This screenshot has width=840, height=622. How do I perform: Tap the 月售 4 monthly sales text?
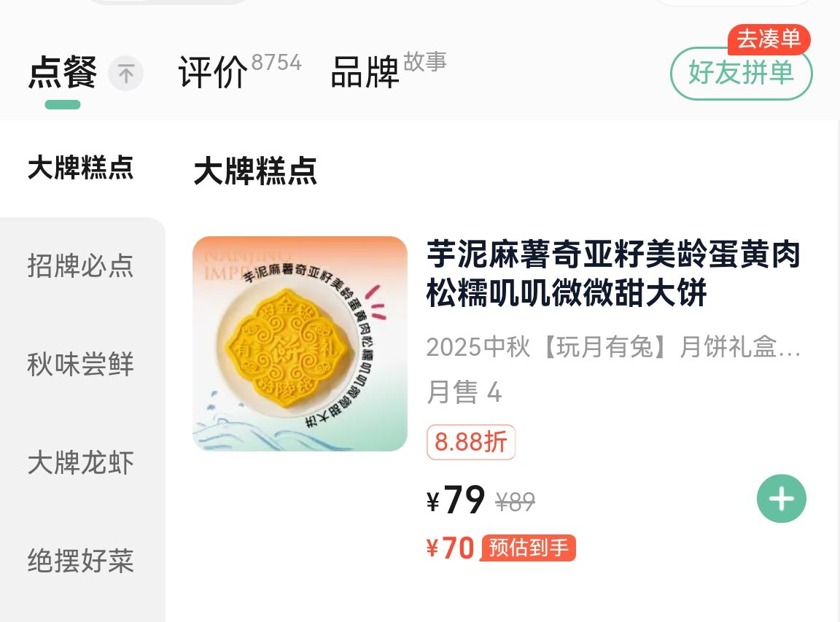pyautogui.click(x=464, y=393)
